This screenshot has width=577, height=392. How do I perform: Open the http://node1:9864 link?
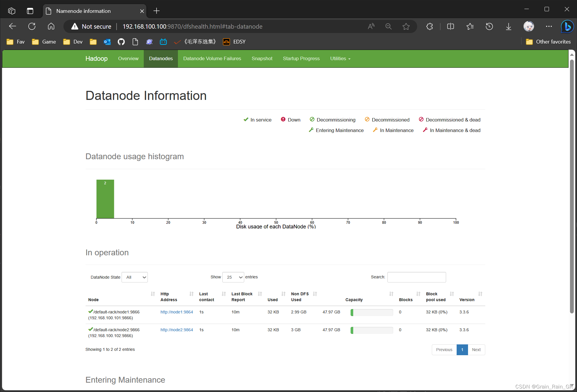(176, 312)
